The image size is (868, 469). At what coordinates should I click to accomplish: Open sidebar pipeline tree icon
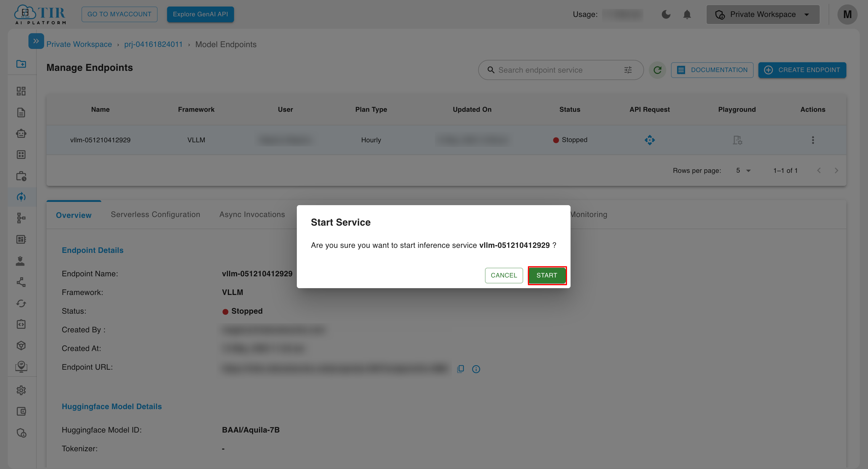point(21,218)
